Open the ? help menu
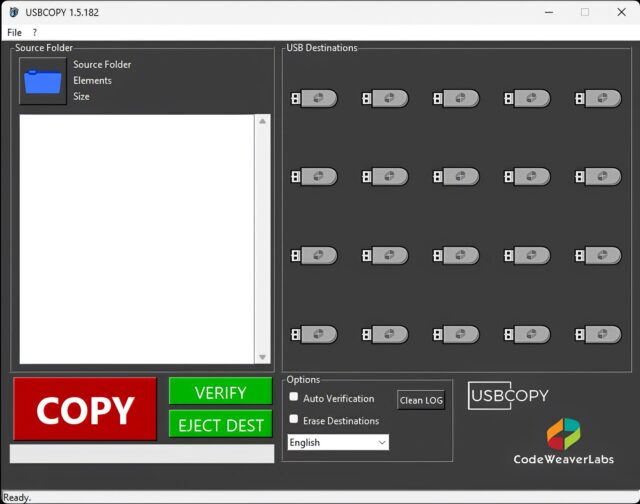 coord(35,32)
